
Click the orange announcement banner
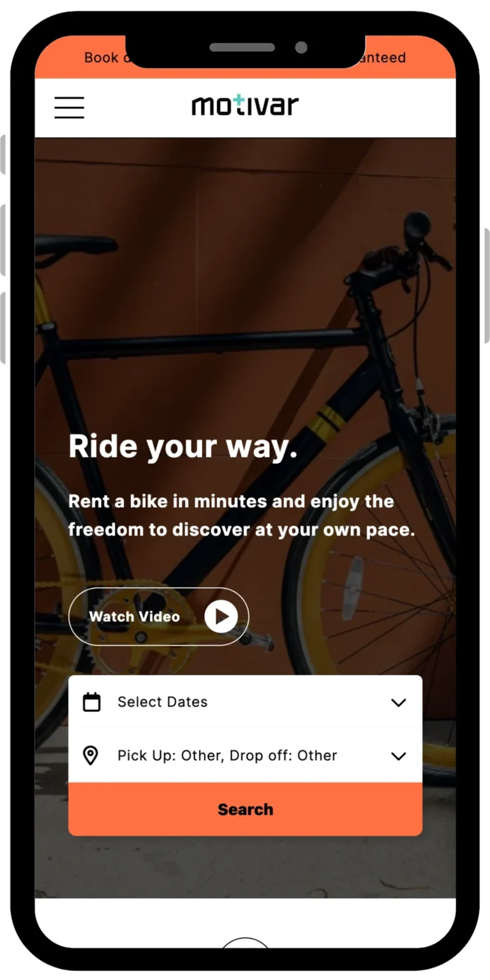tap(245, 57)
